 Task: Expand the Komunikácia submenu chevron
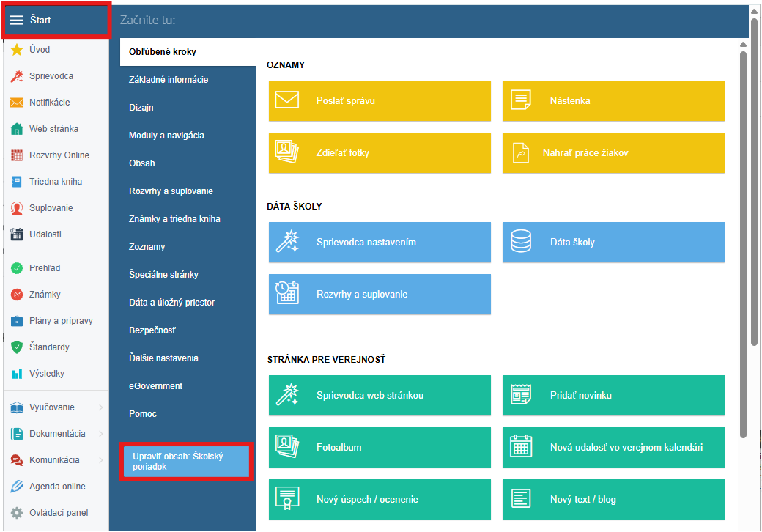(x=101, y=460)
